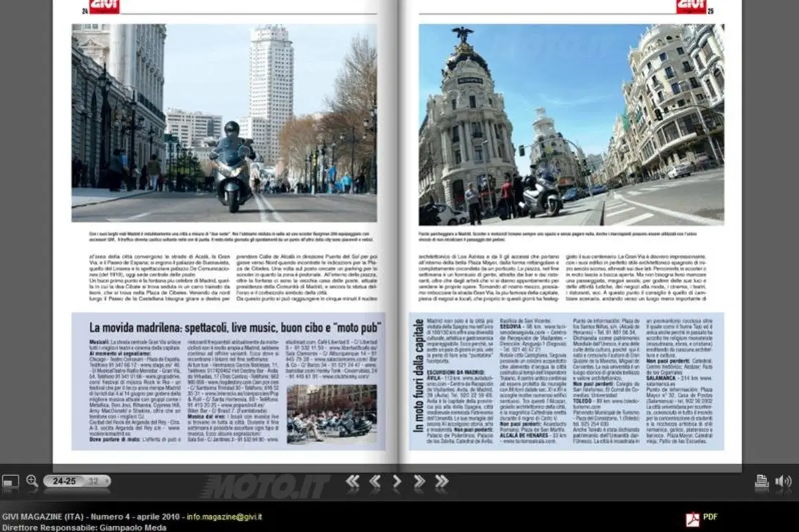Click the 'La movida madrilena' headline
This screenshot has height=532, width=799.
point(235,328)
